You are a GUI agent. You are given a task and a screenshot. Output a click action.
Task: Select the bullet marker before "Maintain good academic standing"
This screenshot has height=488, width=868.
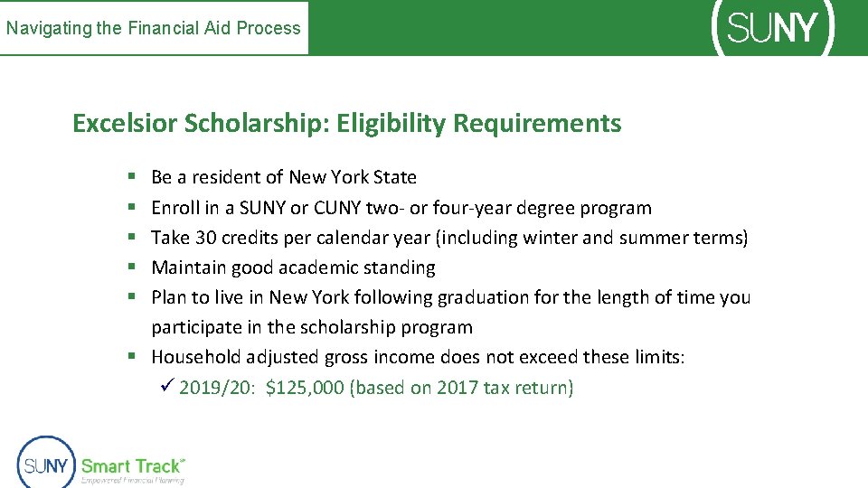click(132, 268)
